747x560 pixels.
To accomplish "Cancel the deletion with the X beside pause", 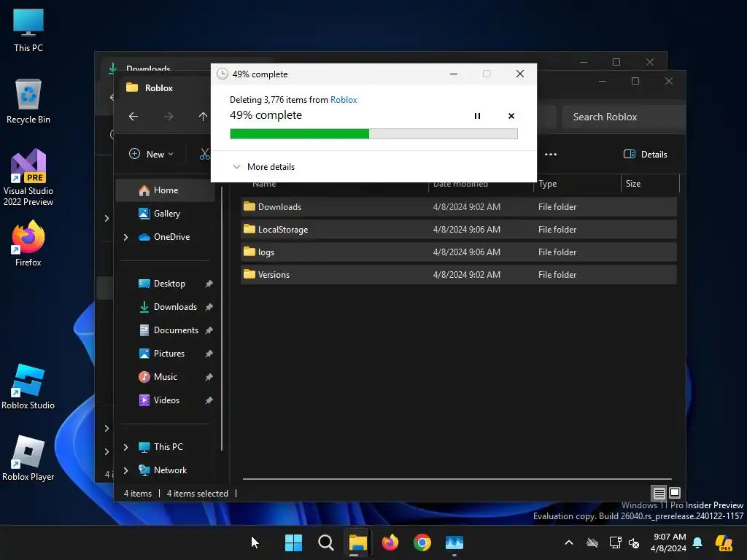I will (x=511, y=116).
